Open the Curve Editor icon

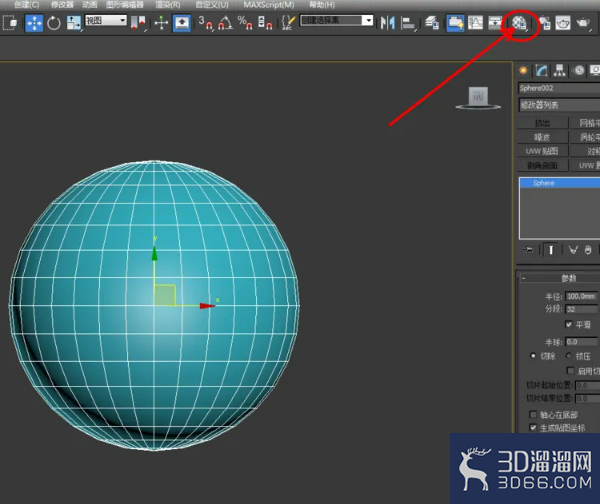[x=475, y=23]
